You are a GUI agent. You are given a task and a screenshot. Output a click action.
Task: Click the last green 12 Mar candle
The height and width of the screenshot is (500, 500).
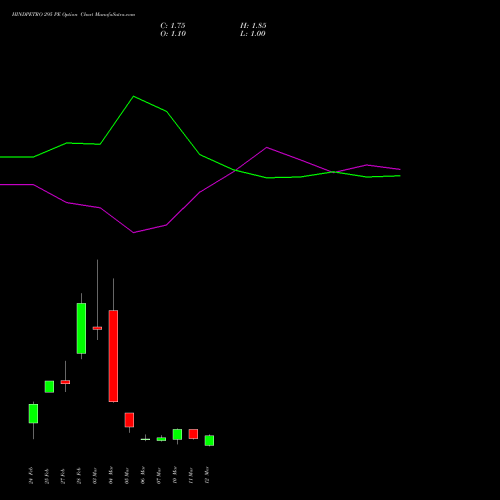coord(209,440)
